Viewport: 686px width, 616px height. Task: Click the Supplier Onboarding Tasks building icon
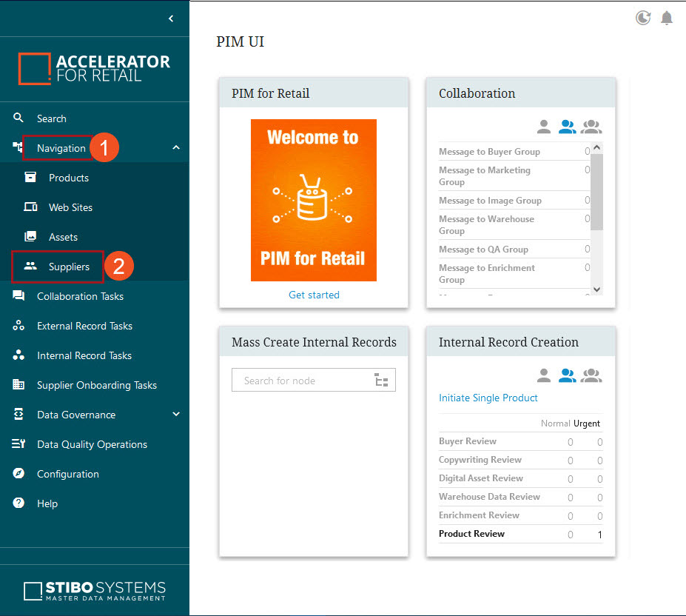coord(19,384)
